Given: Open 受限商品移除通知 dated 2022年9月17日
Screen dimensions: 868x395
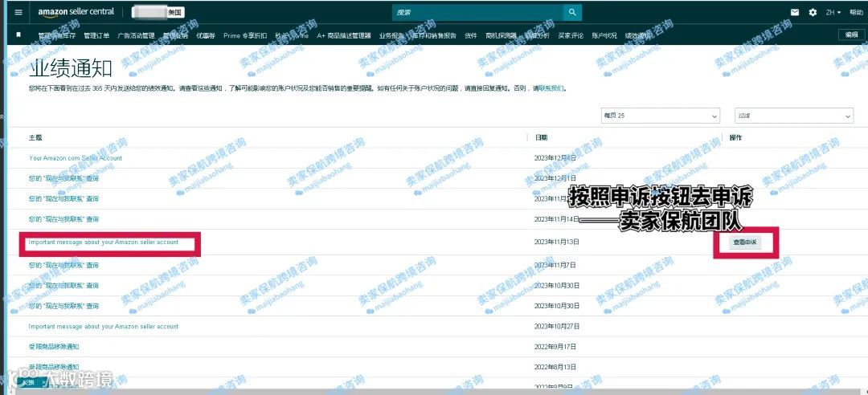Looking at the screenshot, I should (x=54, y=347).
